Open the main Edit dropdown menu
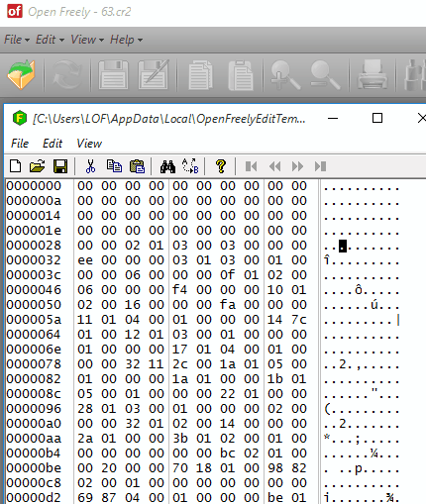The height and width of the screenshot is (504, 426). tap(50, 40)
